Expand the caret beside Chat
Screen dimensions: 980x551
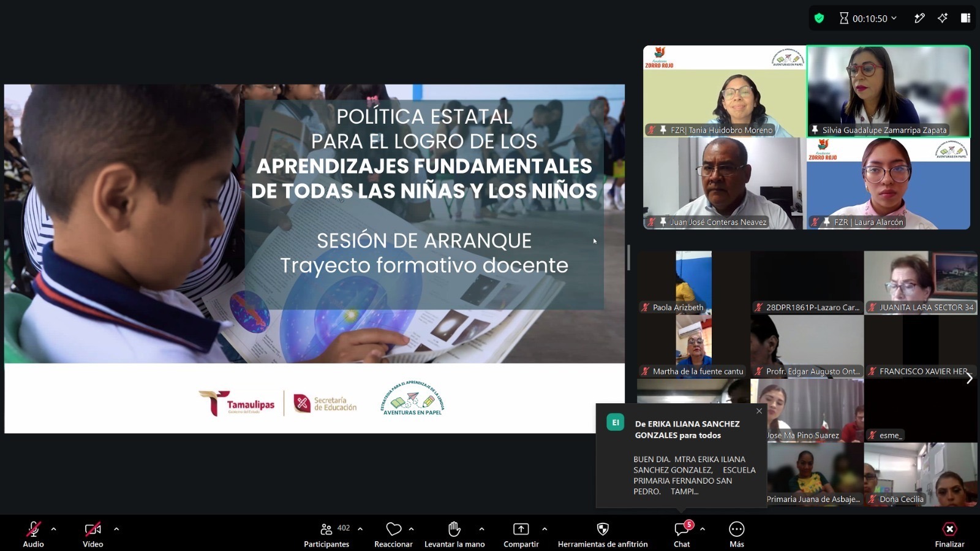(703, 529)
